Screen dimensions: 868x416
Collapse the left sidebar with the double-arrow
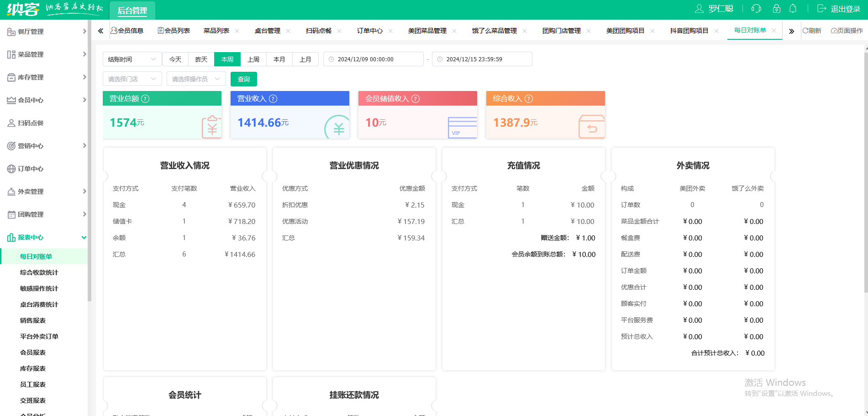click(x=100, y=30)
